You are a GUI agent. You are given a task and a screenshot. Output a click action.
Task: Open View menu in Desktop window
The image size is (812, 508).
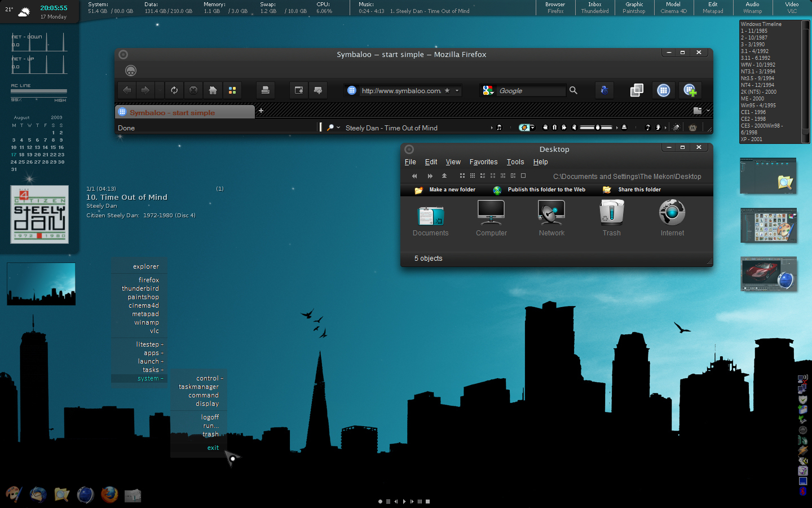coord(453,162)
